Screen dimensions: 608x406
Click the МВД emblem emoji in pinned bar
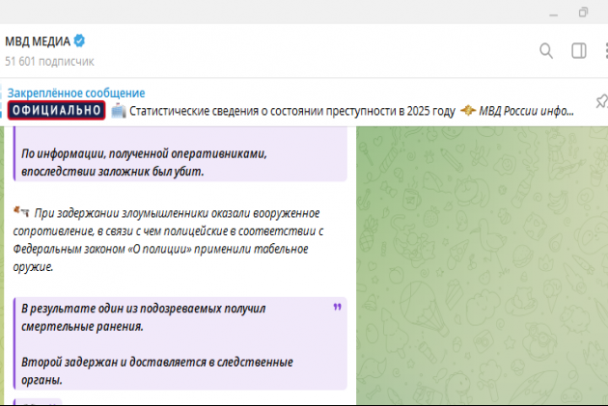pyautogui.click(x=467, y=110)
